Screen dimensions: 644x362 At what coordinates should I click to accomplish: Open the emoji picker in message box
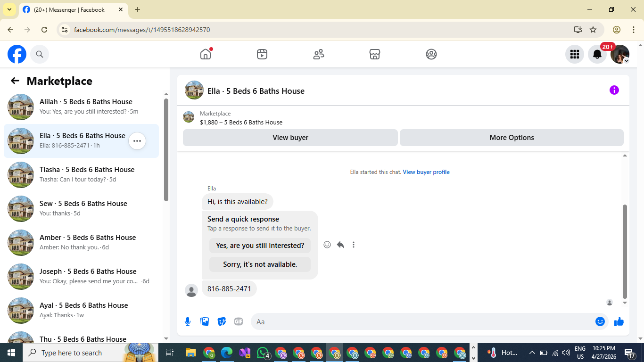coord(600,321)
